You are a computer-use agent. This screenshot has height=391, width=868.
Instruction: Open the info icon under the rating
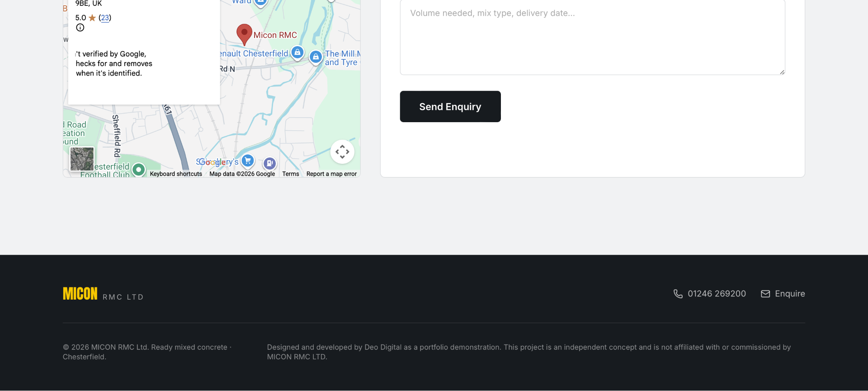[x=80, y=28]
